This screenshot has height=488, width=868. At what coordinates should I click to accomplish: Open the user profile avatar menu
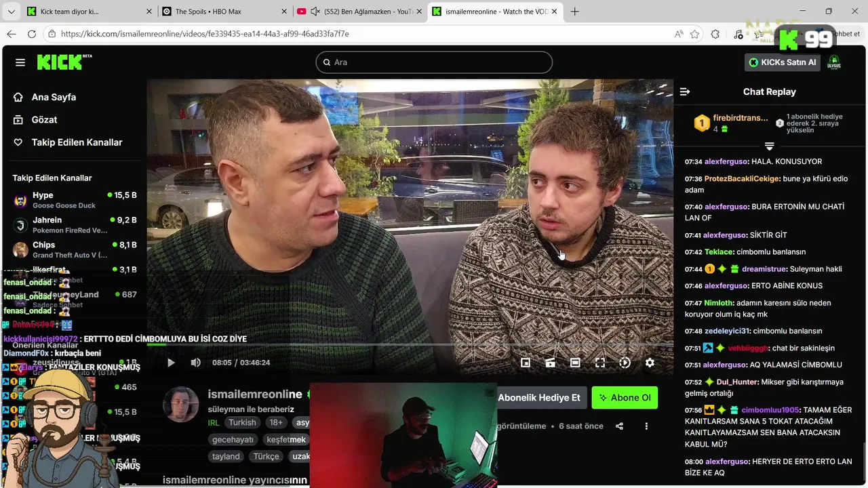[834, 62]
